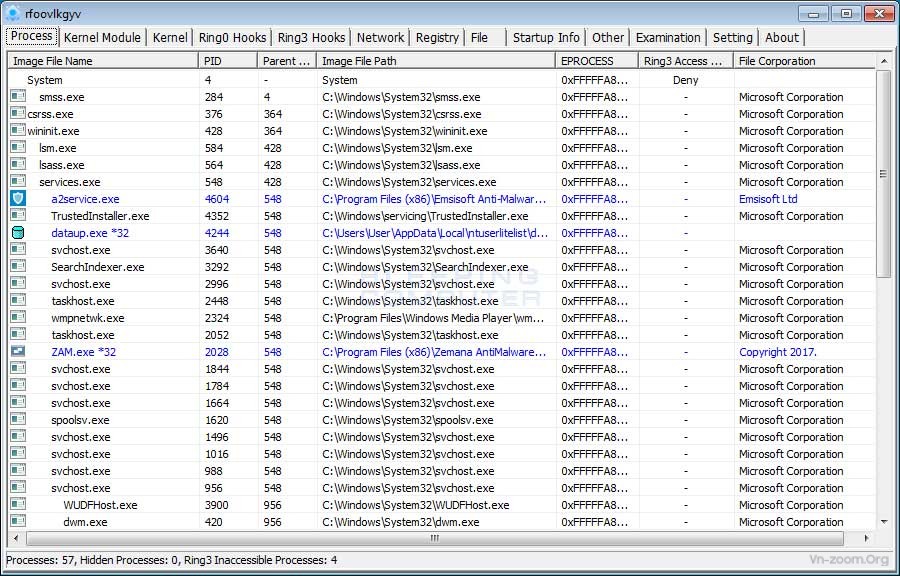
Task: Select the dataup.exe process icon
Action: [17, 232]
